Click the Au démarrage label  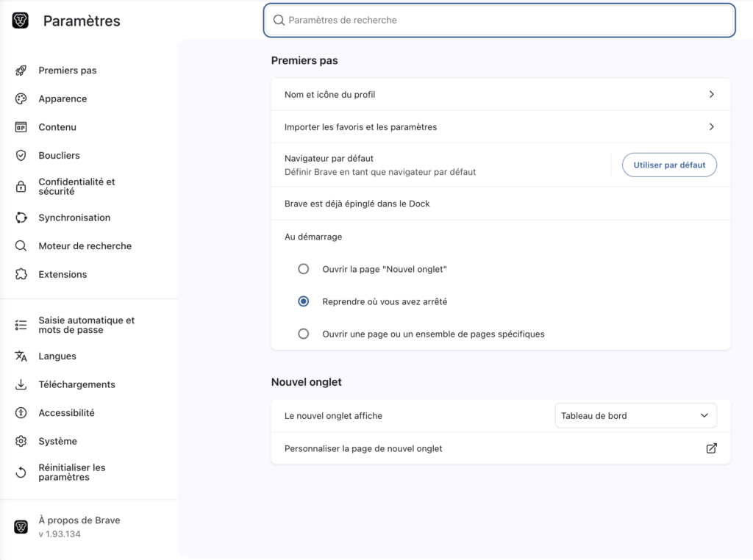click(313, 237)
